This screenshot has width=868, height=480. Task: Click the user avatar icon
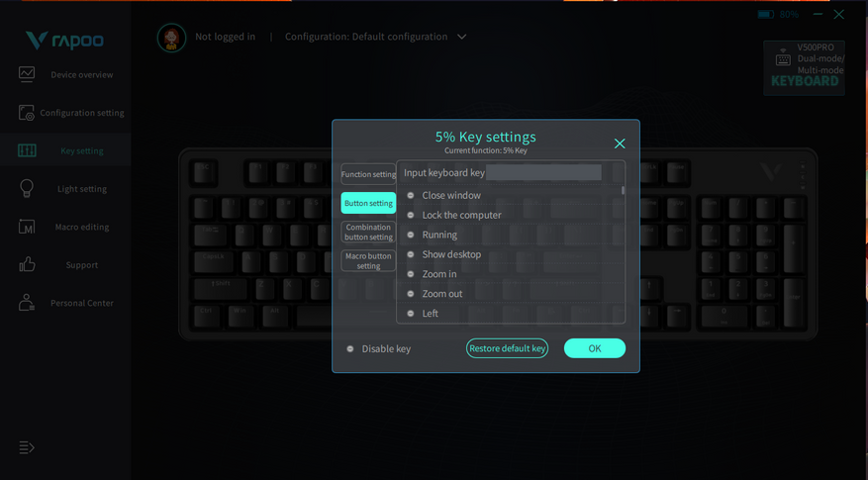point(171,37)
